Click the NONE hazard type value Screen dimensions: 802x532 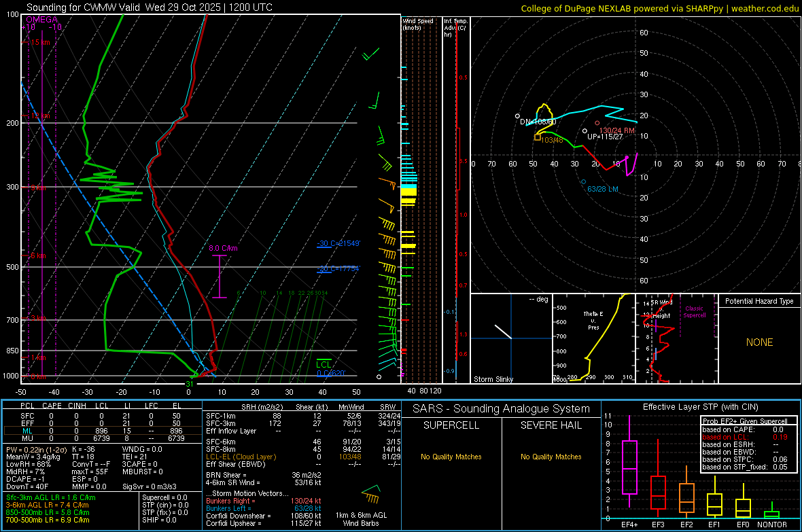point(759,342)
